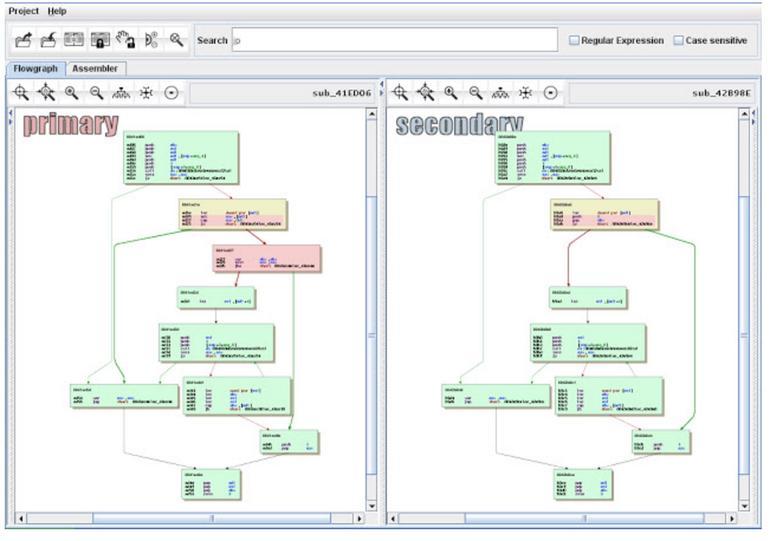This screenshot has width=770, height=541.
Task: Open the Project menu
Action: [23, 11]
